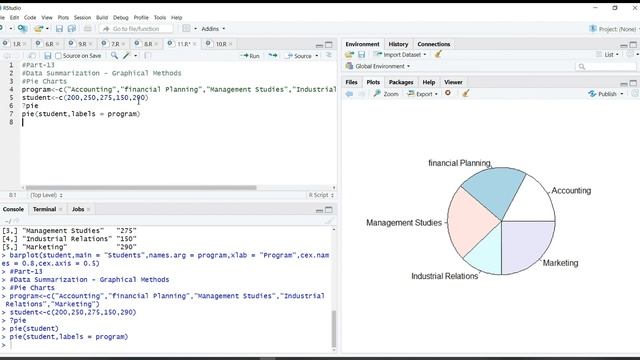Viewport: 640px width, 360px height.
Task: Open the Tools menu
Action: point(160,18)
